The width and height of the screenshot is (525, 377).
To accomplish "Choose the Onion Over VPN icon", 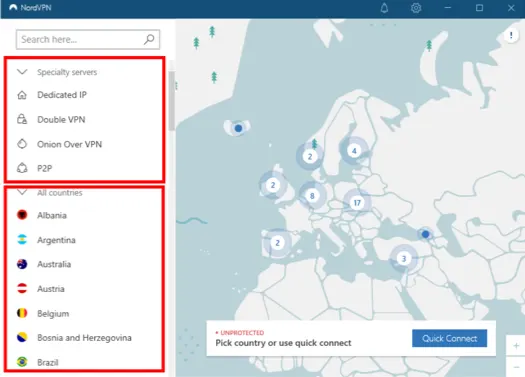I will 22,144.
